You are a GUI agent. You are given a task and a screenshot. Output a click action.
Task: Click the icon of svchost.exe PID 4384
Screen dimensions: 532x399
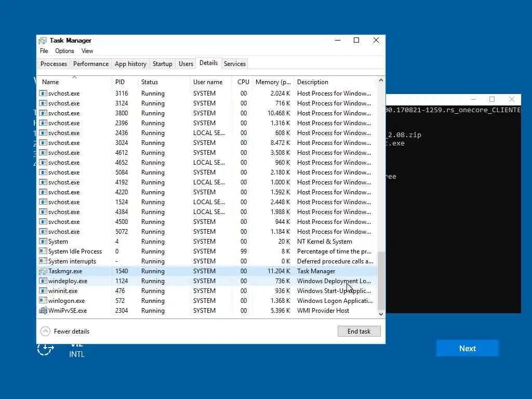point(43,211)
